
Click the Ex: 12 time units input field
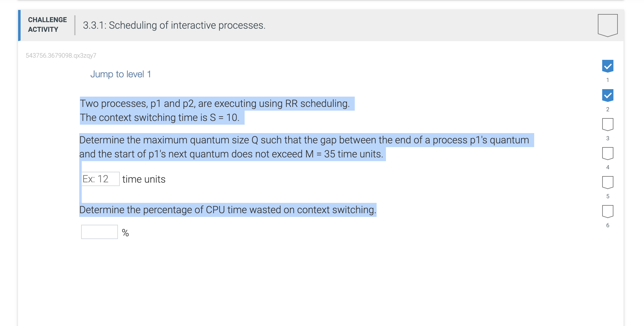pyautogui.click(x=100, y=179)
